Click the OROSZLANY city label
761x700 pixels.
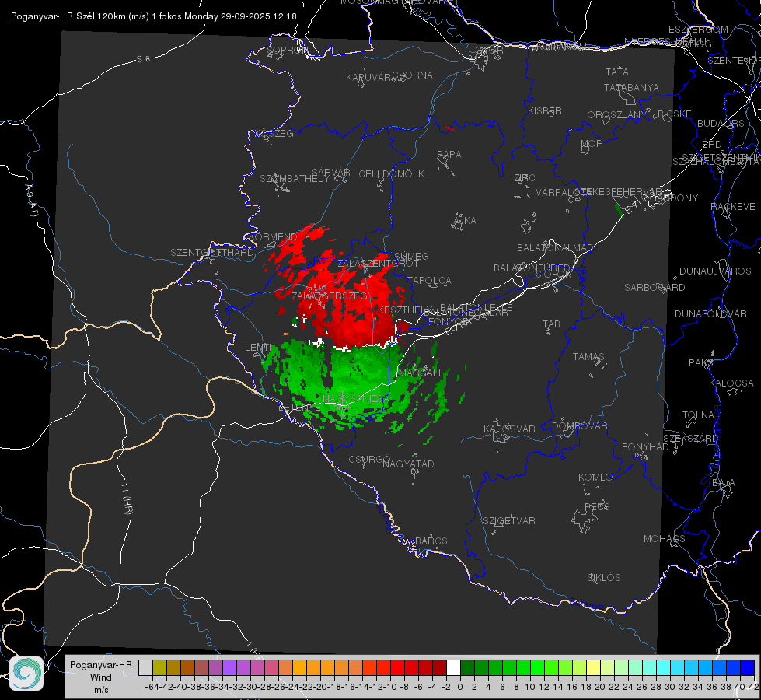pos(617,114)
